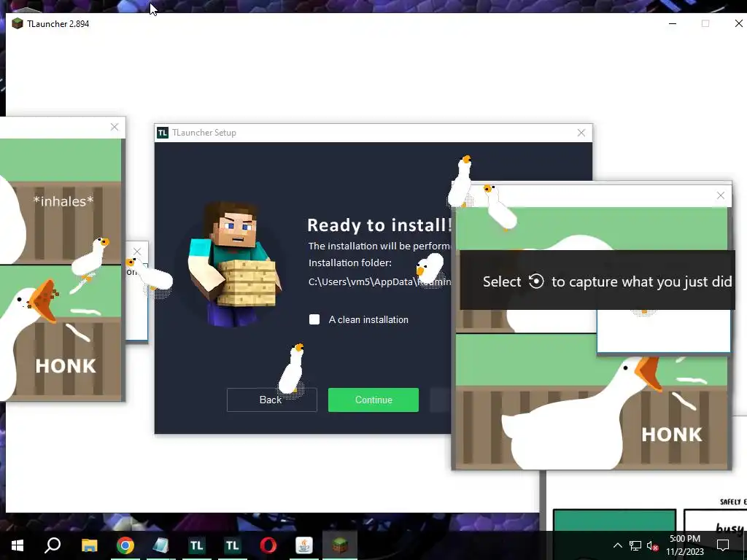Open the notepad-like app in taskbar
Screen dimensions: 747x560
pos(160,545)
